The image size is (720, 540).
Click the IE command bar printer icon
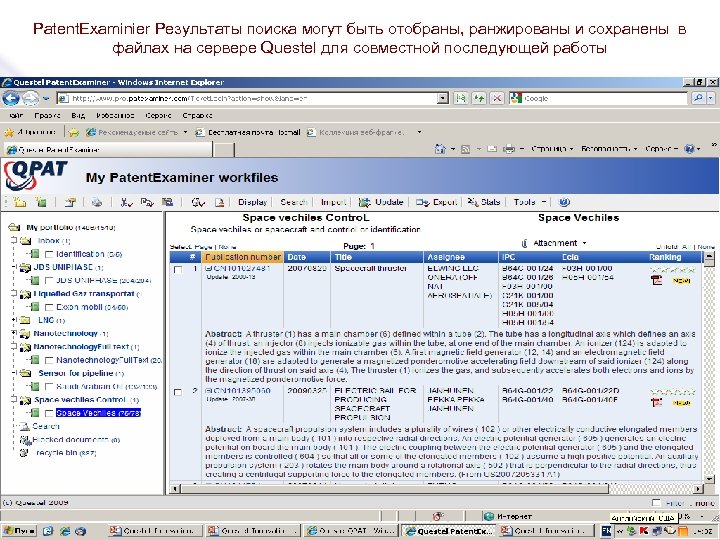point(509,149)
